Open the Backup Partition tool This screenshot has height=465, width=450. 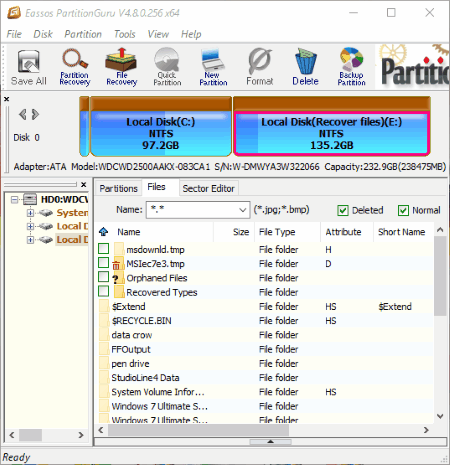click(x=351, y=67)
